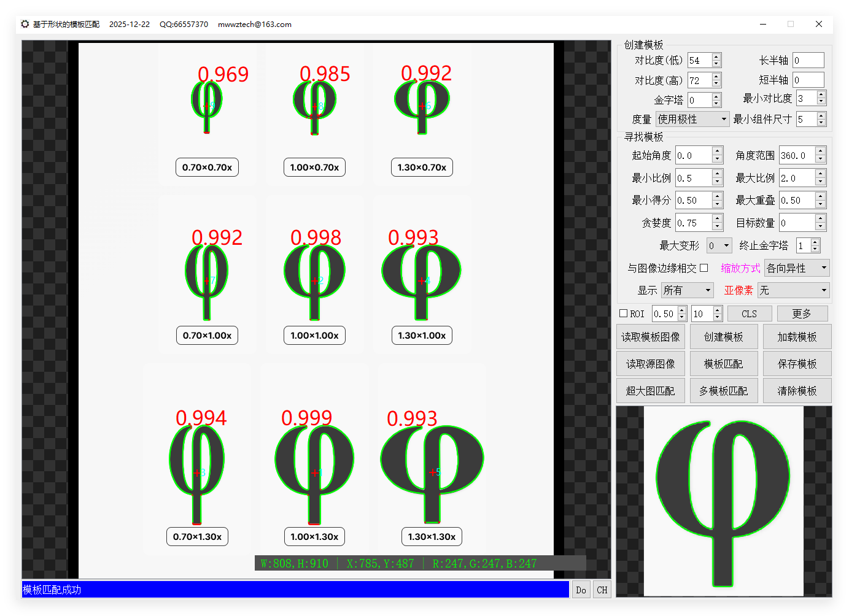Increase 目标数量 with spinner up arrow
The height and width of the screenshot is (616, 849).
pyautogui.click(x=820, y=219)
